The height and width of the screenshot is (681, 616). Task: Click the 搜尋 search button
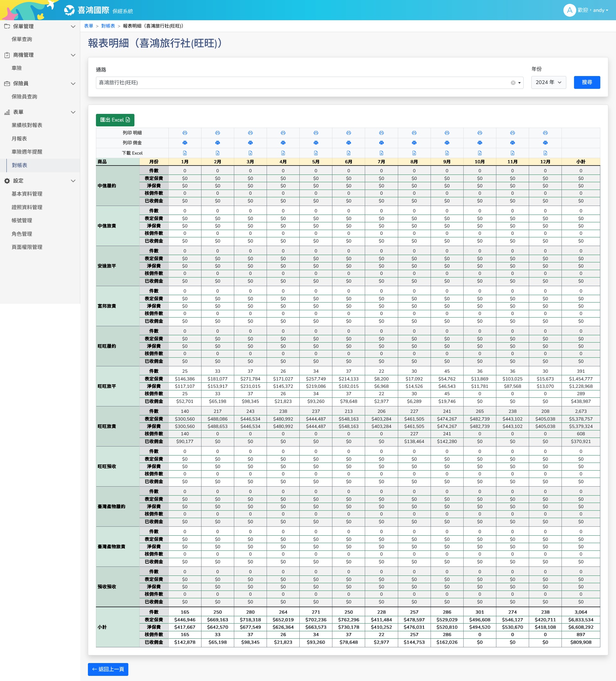pyautogui.click(x=586, y=82)
